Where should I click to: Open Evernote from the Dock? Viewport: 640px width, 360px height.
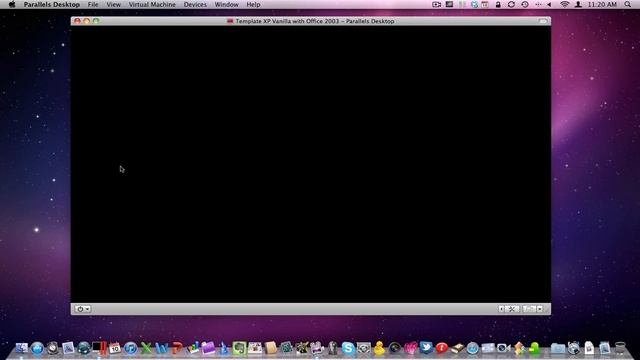pos(239,348)
